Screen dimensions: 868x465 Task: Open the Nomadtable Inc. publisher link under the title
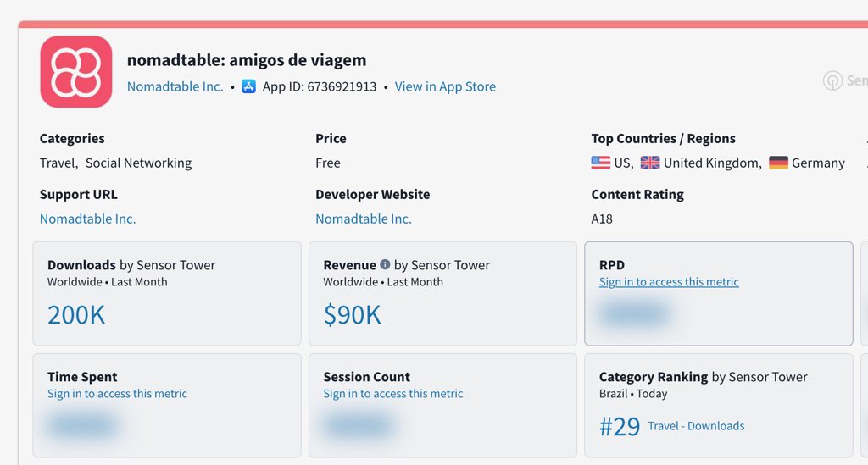point(175,86)
